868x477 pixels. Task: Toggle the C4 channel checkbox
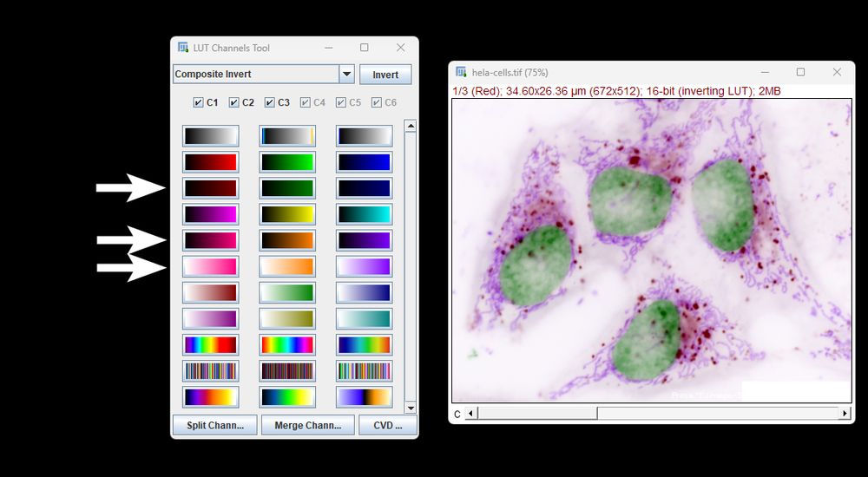tap(305, 102)
